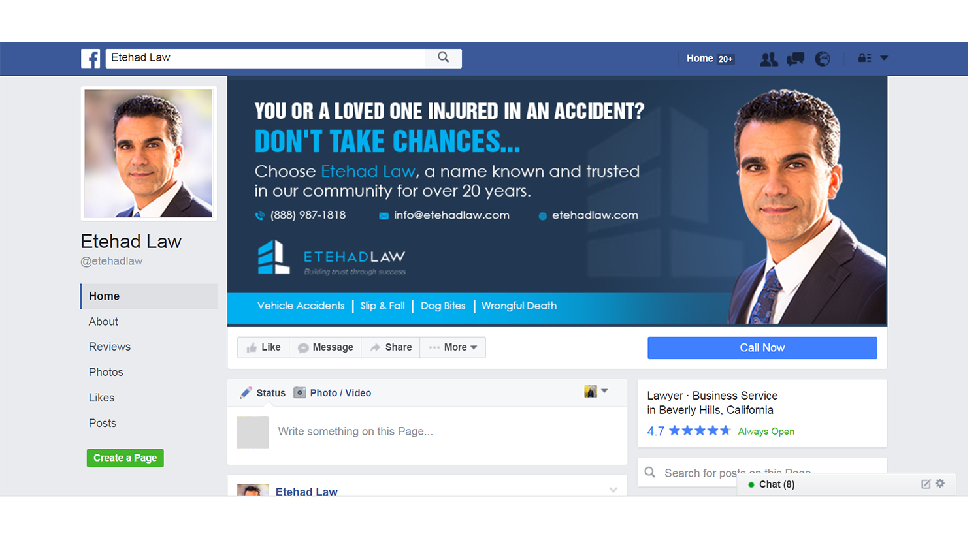Open notifications globe icon
The height and width of the screenshot is (551, 980).
(823, 59)
